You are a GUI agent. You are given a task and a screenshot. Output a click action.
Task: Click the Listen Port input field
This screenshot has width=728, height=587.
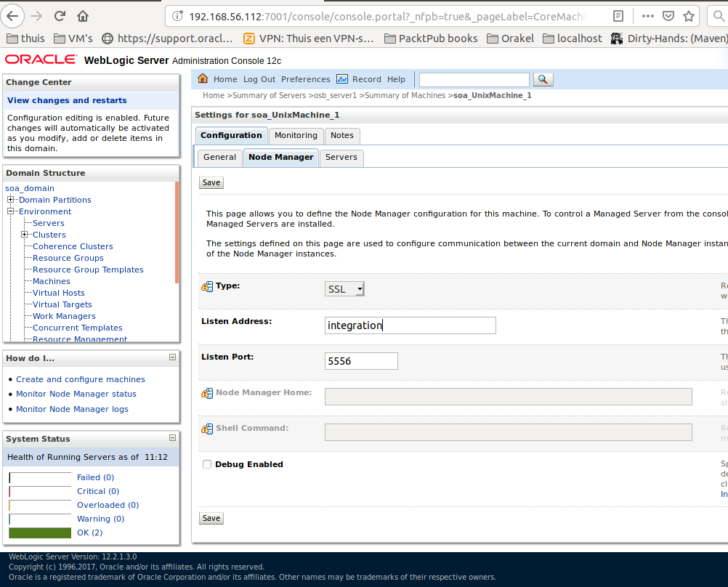(361, 361)
